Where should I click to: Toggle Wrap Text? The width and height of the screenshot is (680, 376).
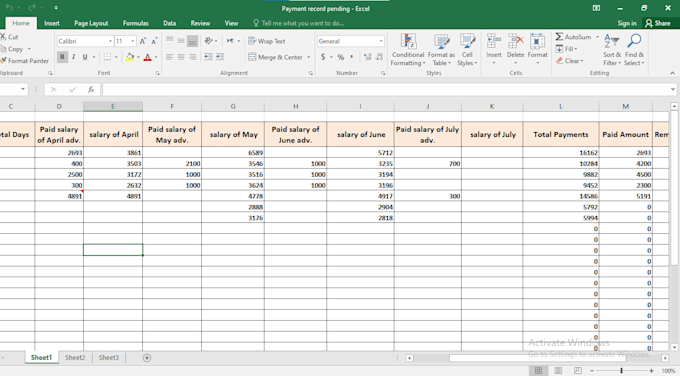pos(267,41)
